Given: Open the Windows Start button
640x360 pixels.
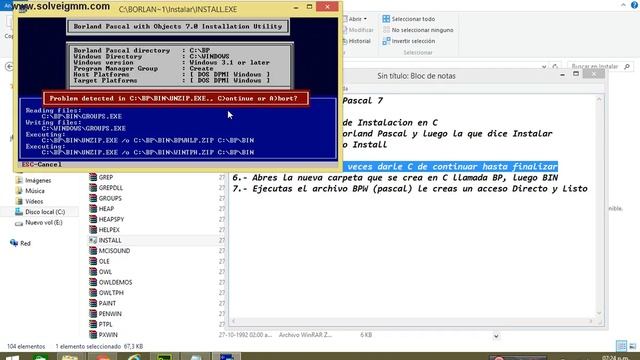Looking at the screenshot, I should [x=11, y=357].
